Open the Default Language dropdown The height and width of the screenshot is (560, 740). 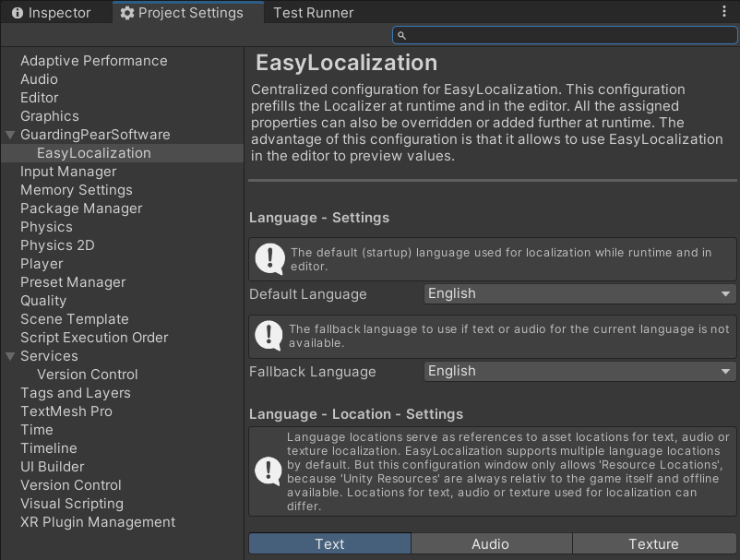click(x=579, y=294)
